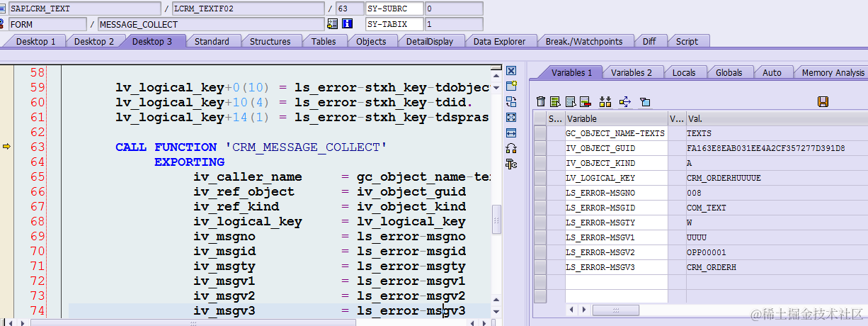Select the row selector for LV_LOGICAL_KEY

[540, 178]
